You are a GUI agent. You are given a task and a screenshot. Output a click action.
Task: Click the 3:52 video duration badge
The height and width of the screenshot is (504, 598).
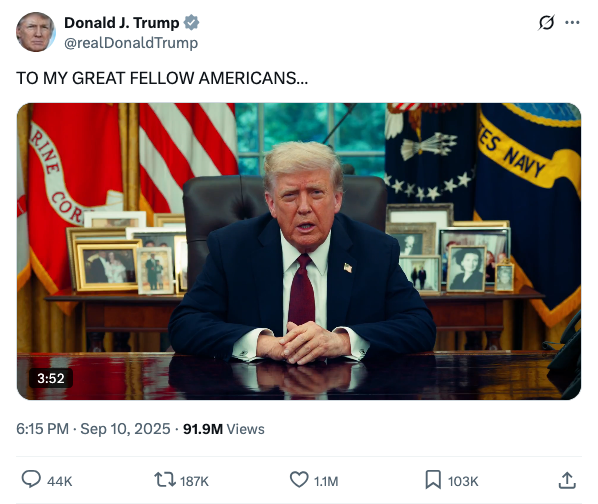51,378
